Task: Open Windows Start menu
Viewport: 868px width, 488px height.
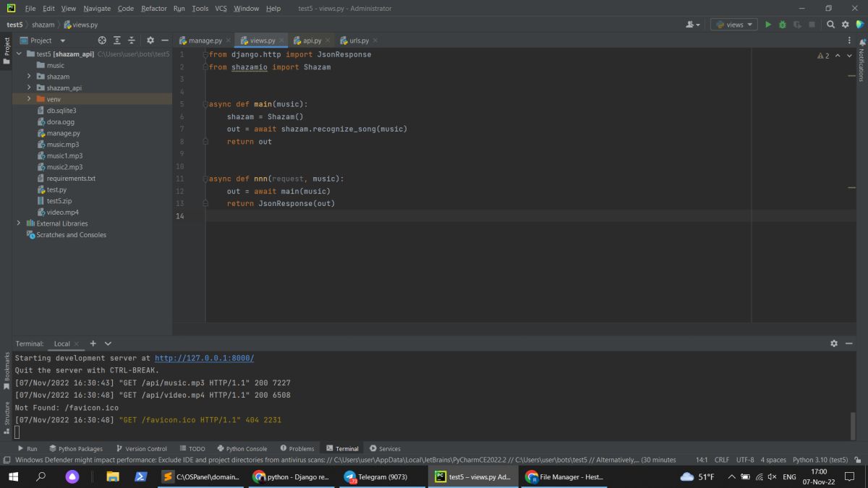Action: pos(13,476)
